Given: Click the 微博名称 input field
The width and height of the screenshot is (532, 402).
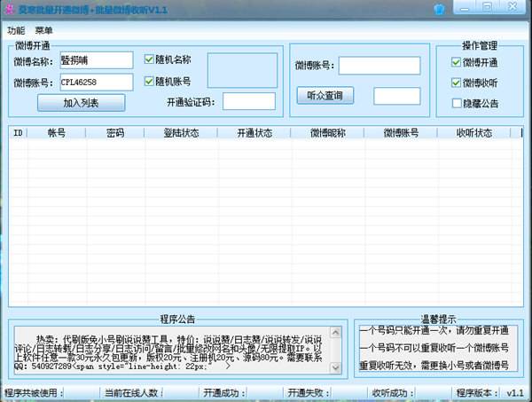Looking at the screenshot, I should tap(97, 60).
